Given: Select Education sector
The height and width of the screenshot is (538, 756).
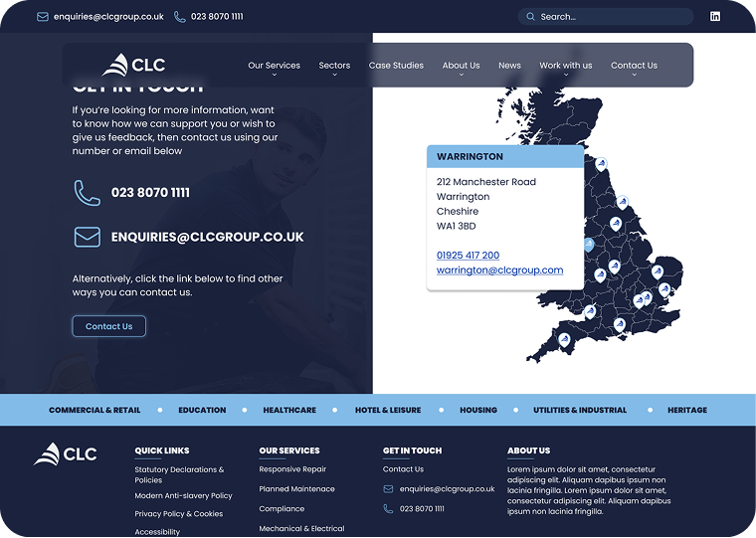Looking at the screenshot, I should click(x=202, y=411).
